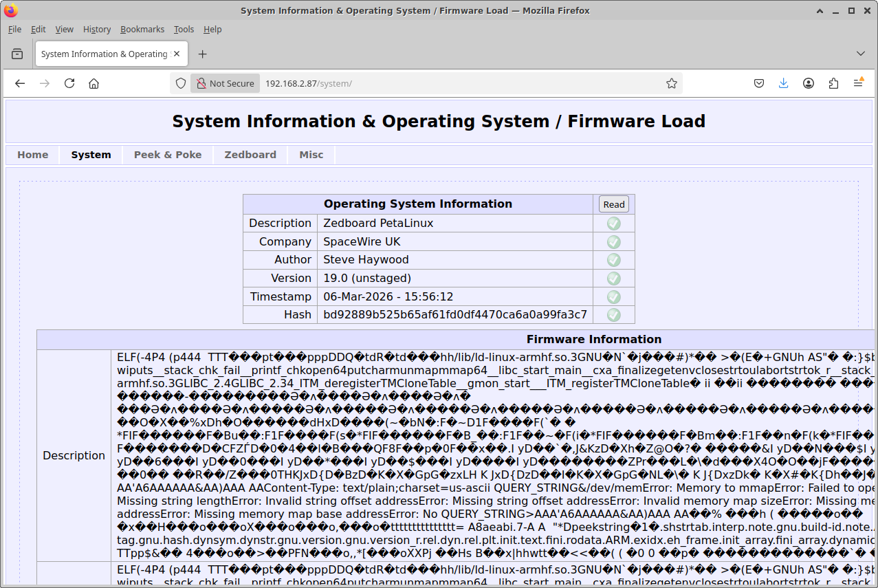Click the tracking protection shield icon
Screen dimensions: 878x588
(181, 83)
